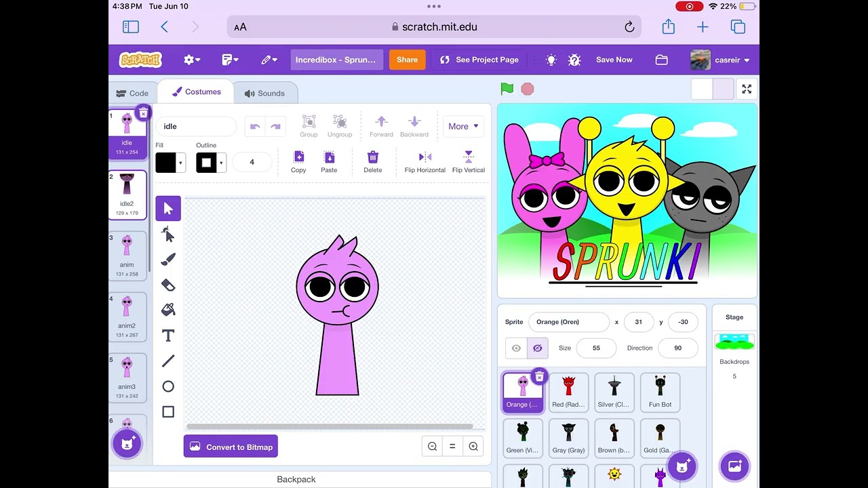Select the idle2 costume thumbnail
The image size is (868, 488).
click(x=127, y=195)
